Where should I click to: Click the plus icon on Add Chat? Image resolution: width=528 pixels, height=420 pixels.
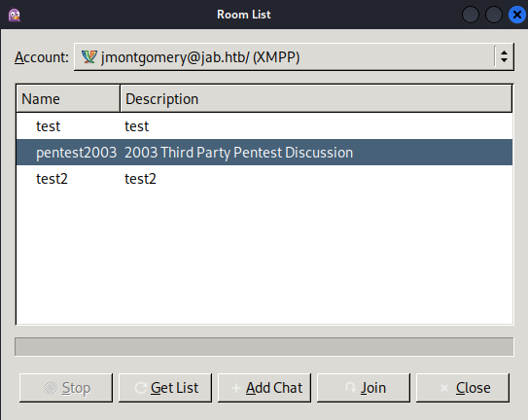tap(236, 388)
